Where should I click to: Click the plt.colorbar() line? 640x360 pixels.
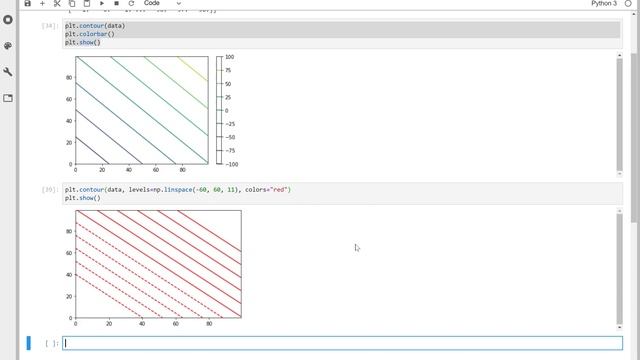(89, 34)
